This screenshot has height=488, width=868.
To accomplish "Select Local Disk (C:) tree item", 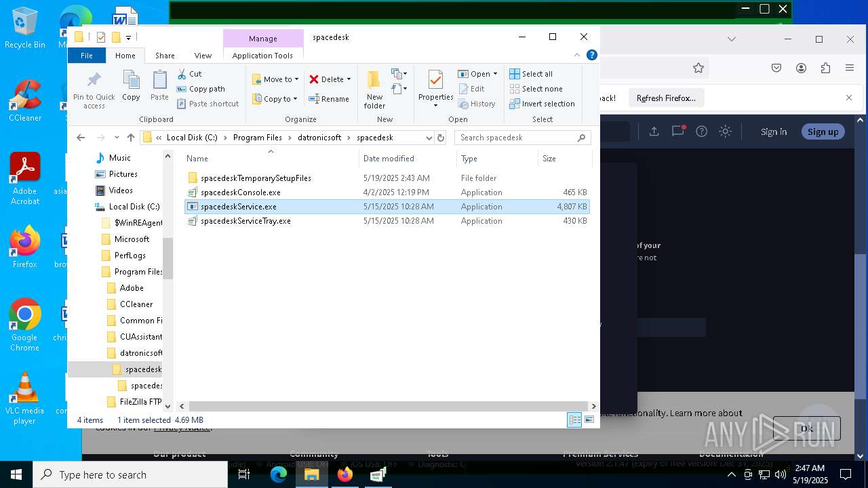I will click(x=134, y=207).
